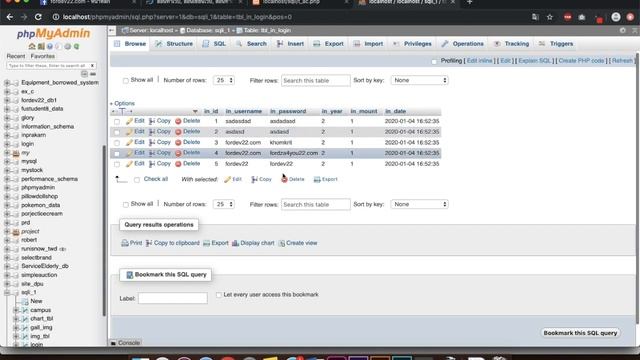
Task: Export selected rows via With selected Export
Action: pos(326,179)
